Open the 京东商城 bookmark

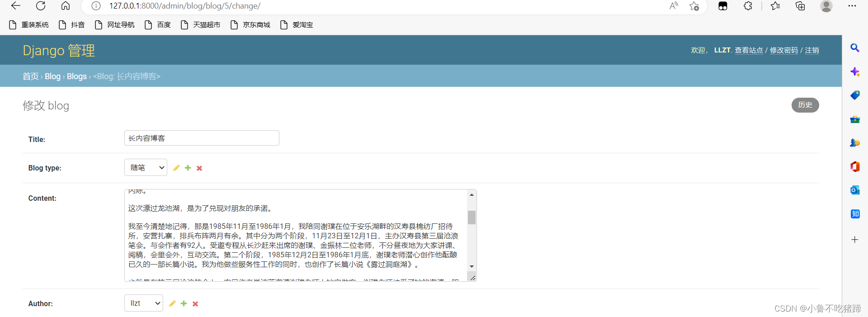(x=250, y=25)
